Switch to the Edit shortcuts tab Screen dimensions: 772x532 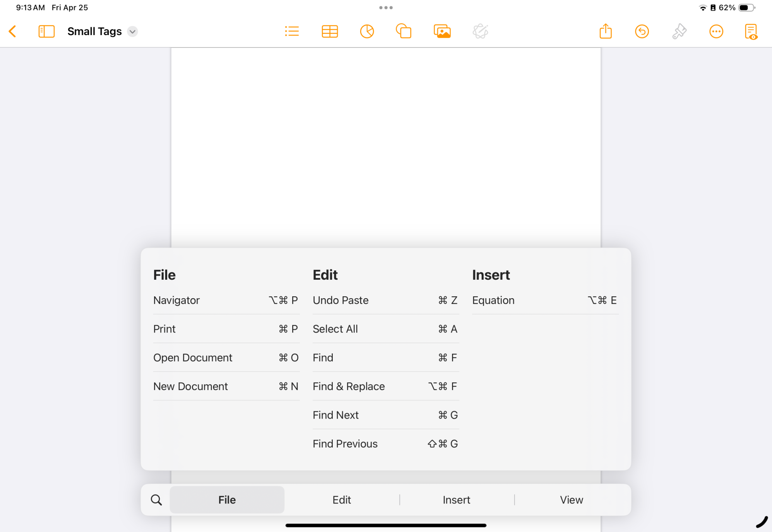point(342,500)
